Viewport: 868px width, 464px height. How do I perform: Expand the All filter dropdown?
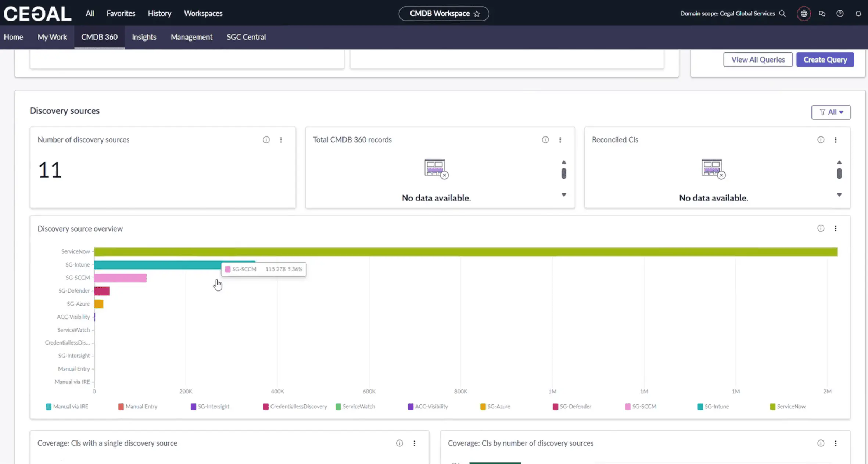click(x=831, y=112)
